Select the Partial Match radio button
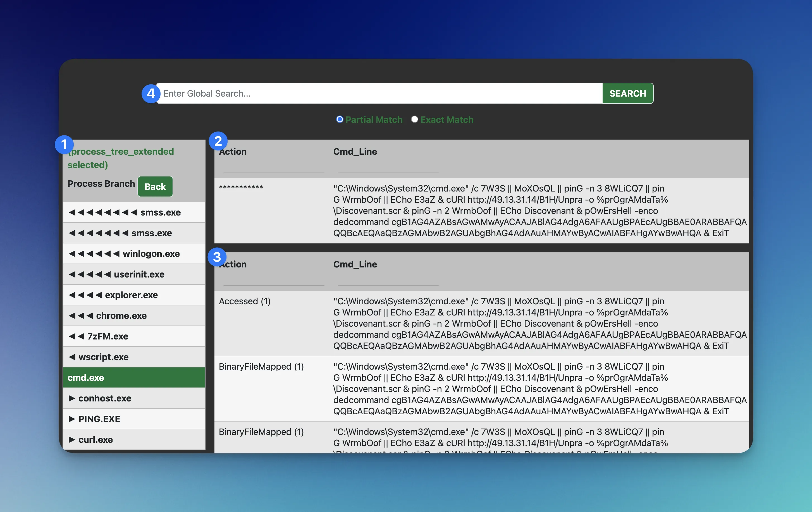The image size is (812, 512). coord(340,119)
